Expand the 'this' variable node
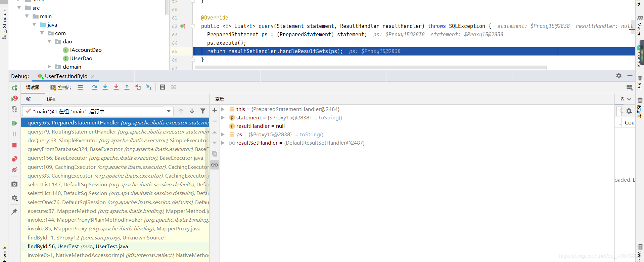This screenshot has width=644, height=262. [223, 109]
